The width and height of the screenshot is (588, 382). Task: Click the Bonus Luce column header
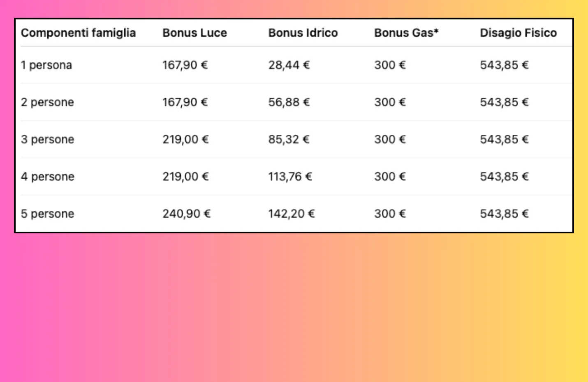[194, 33]
